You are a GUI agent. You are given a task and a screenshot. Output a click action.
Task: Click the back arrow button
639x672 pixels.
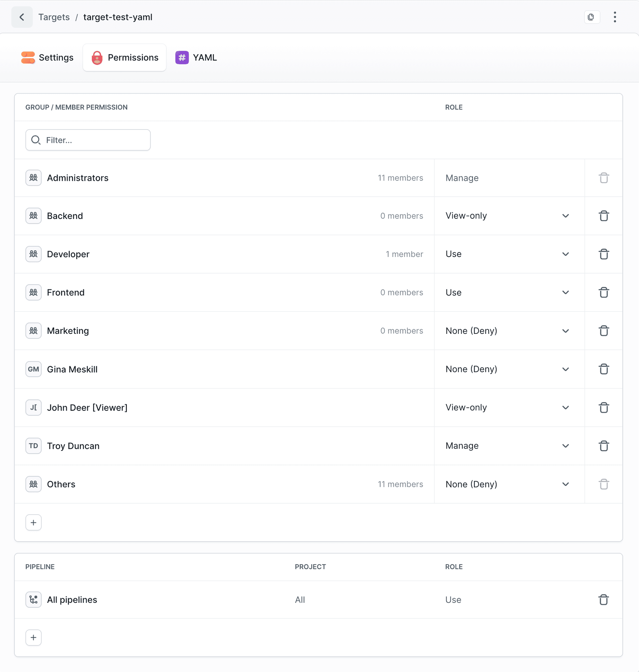click(22, 17)
